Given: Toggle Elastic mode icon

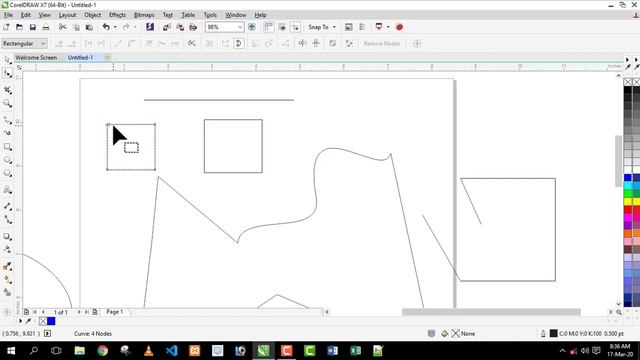Looking at the screenshot, I should coord(333,43).
